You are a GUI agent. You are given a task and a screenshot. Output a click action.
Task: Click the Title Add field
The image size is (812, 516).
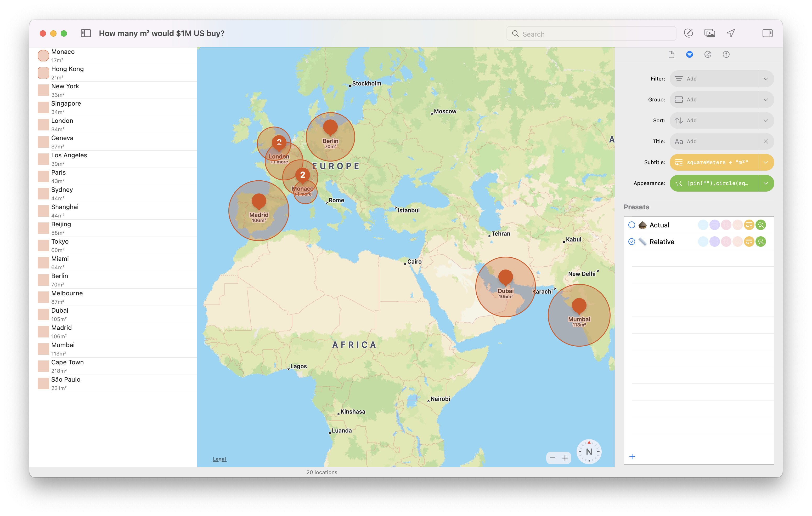[714, 142]
